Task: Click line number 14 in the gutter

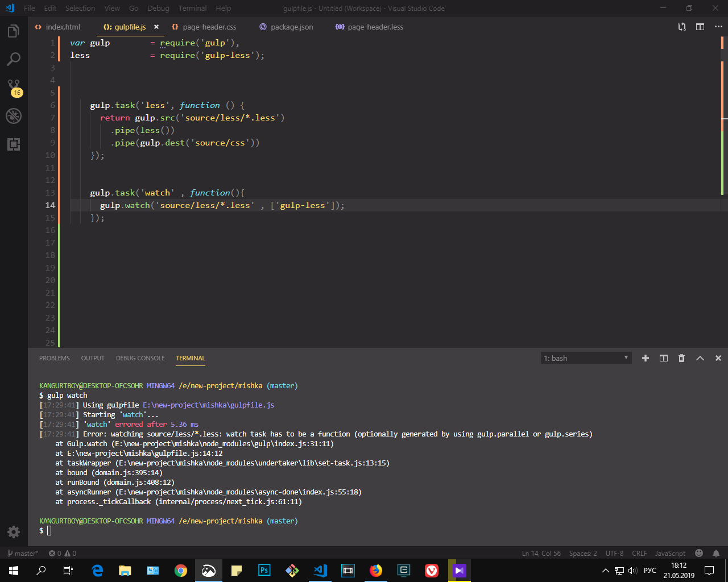Action: pyautogui.click(x=50, y=205)
